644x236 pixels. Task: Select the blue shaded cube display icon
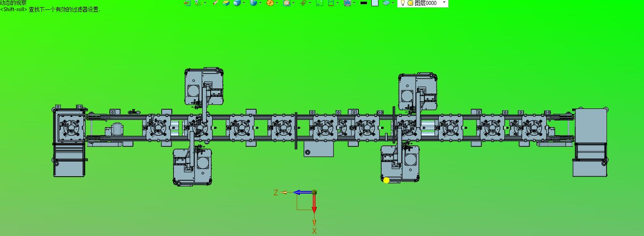coord(237,3)
